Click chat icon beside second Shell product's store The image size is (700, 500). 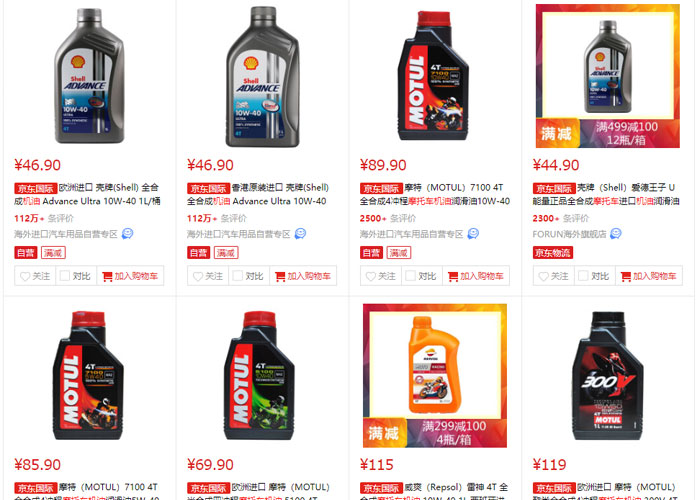[x=300, y=233]
